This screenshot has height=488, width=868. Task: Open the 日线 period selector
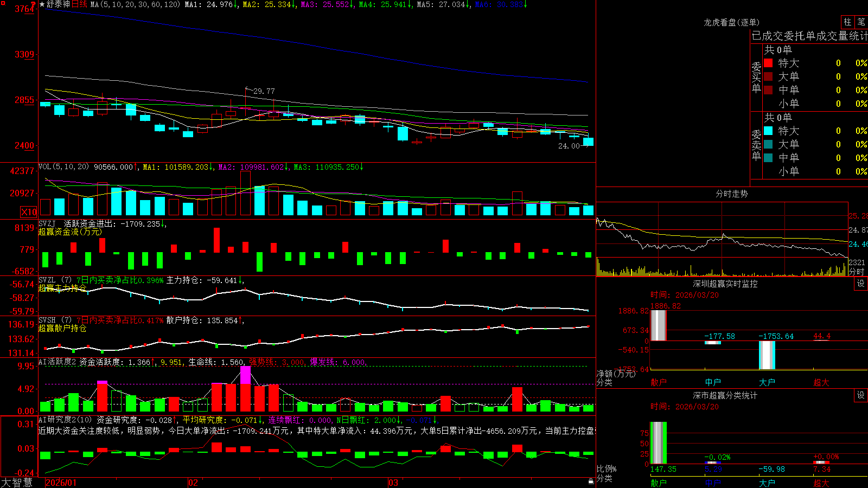coord(79,4)
